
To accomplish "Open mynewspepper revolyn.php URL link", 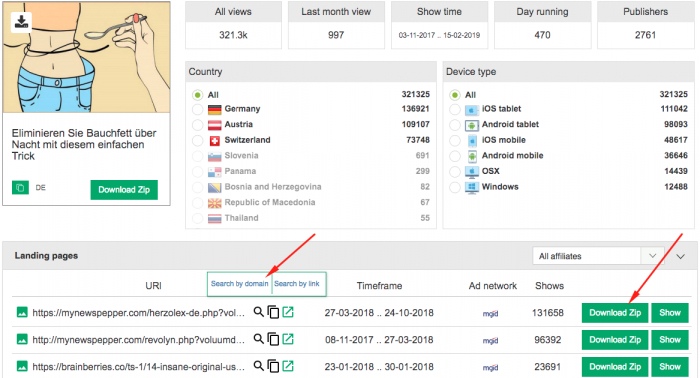I will [x=139, y=340].
